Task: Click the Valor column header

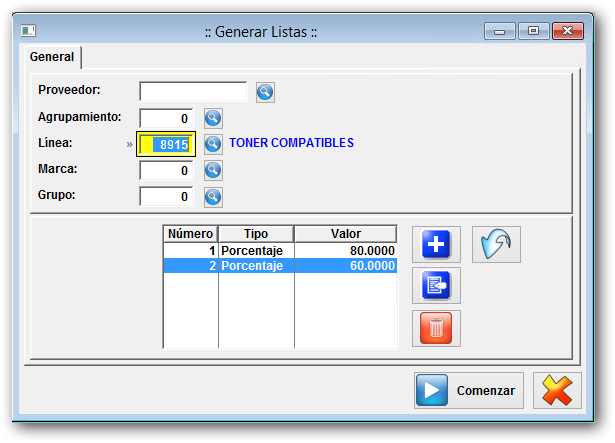Action: point(346,234)
